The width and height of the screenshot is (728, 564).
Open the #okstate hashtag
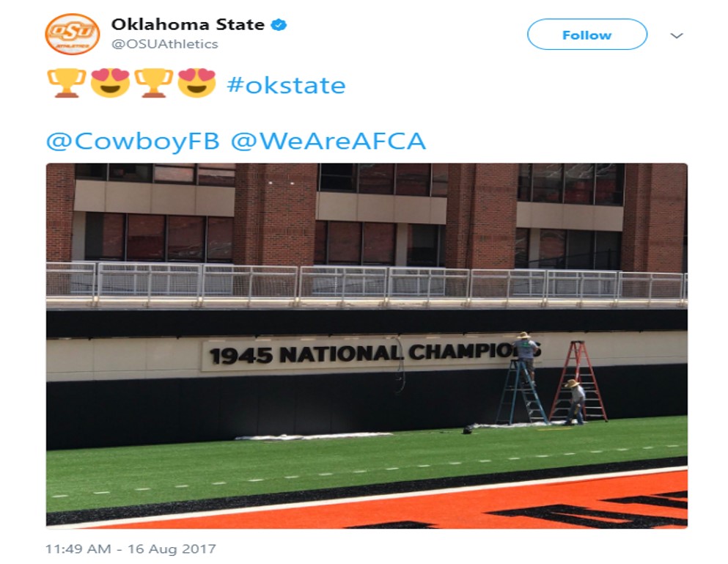[286, 85]
